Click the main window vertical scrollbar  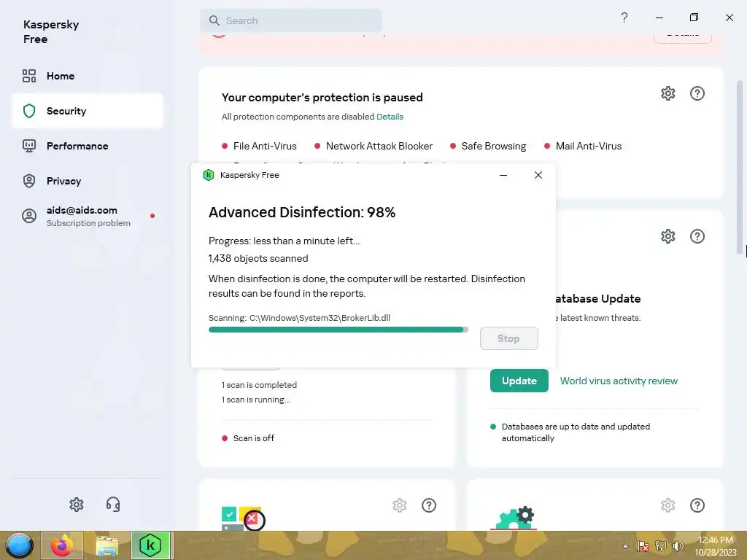click(x=740, y=167)
